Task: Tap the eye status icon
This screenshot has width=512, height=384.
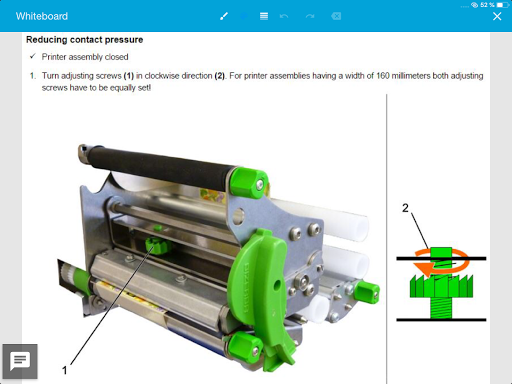Action: [474, 5]
